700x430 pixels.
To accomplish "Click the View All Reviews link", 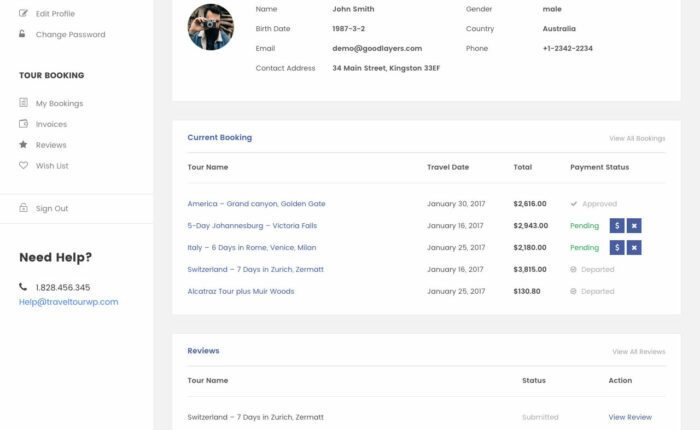I will click(x=638, y=352).
